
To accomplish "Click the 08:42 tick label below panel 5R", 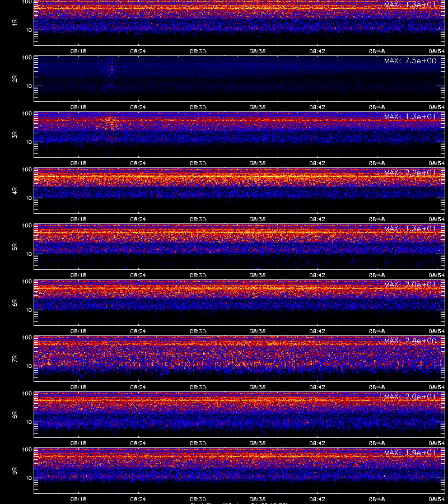I will click(x=317, y=275).
